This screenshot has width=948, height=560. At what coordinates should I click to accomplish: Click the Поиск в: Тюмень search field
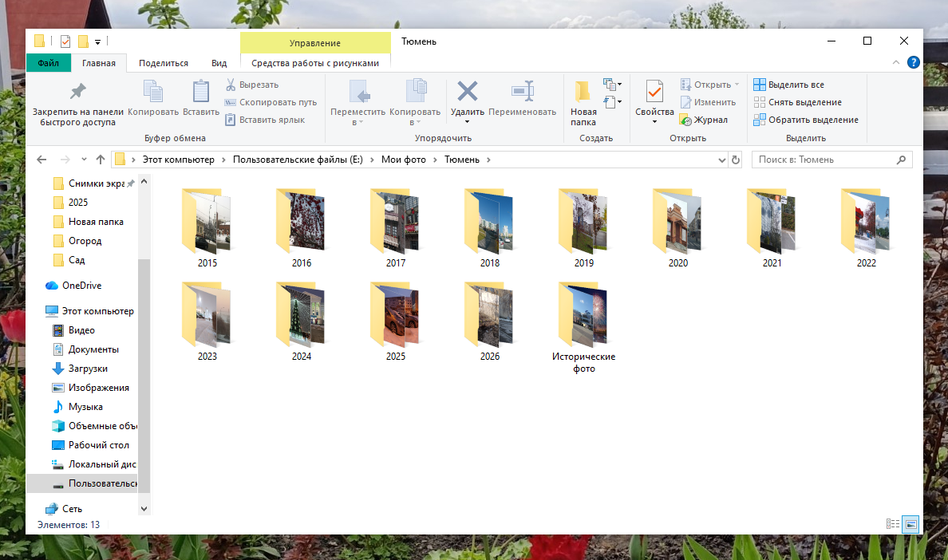831,160
